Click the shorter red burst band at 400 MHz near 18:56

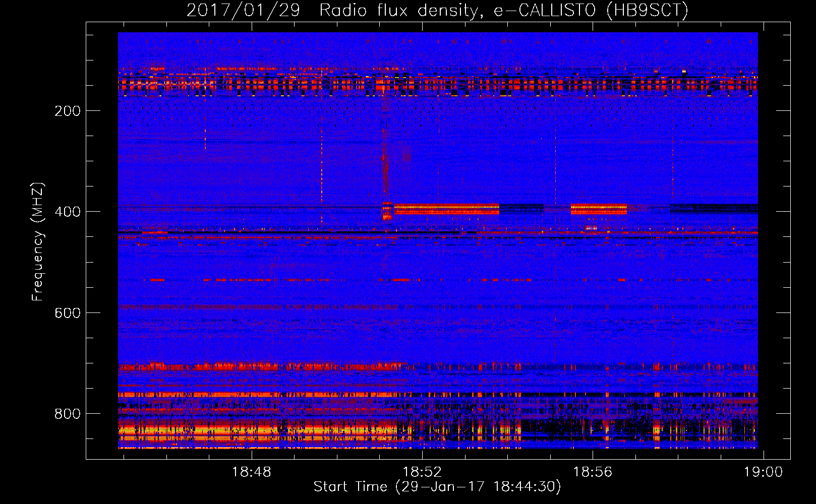tap(599, 209)
